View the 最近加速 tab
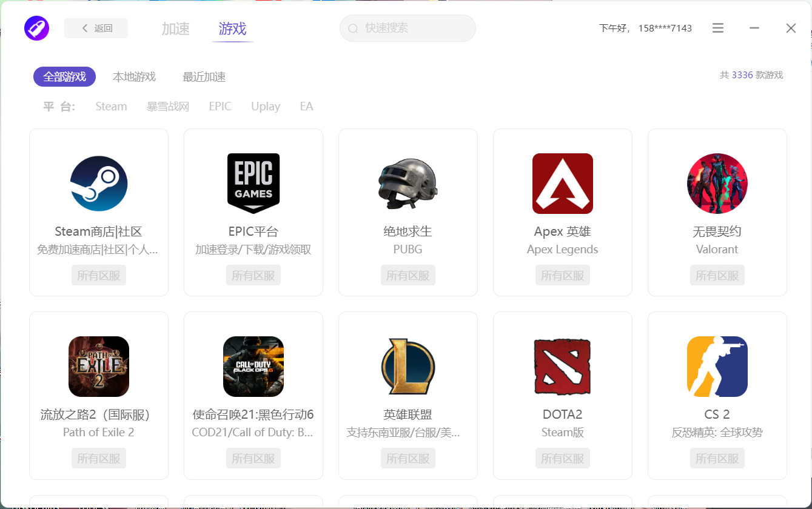This screenshot has height=509, width=812. [x=204, y=77]
